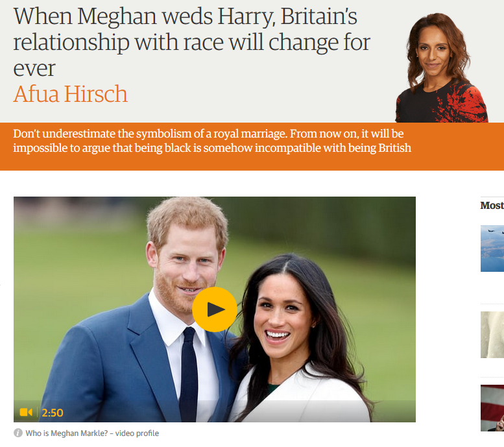Viewport: 504px width, 447px height.
Task: Click the 'Who is Meghan Markle?' caption text
Action: click(x=67, y=433)
